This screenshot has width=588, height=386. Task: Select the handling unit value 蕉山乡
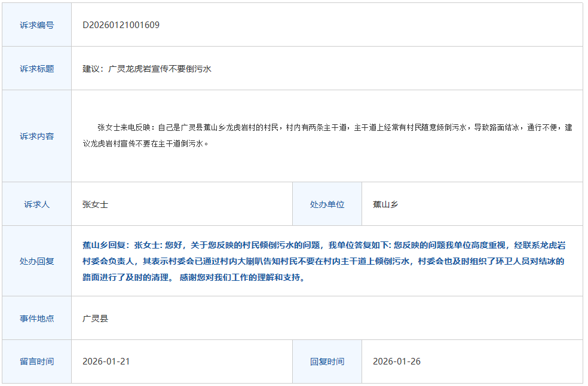click(x=385, y=204)
